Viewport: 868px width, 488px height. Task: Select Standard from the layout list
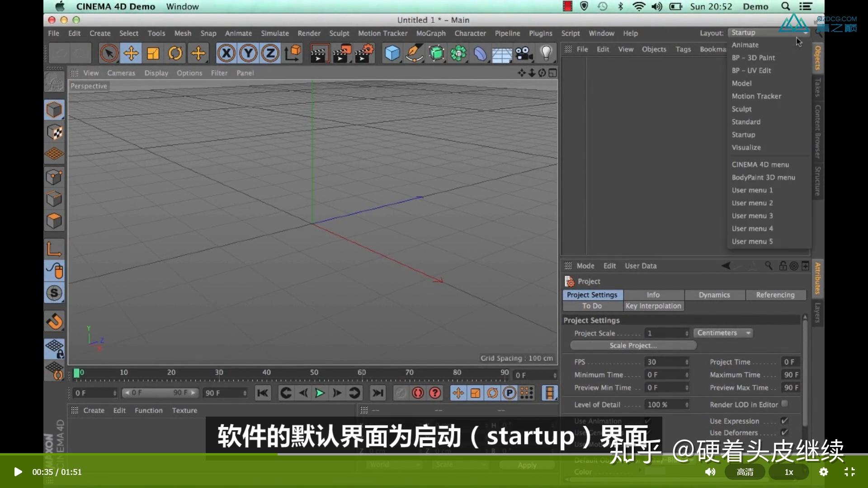click(746, 122)
